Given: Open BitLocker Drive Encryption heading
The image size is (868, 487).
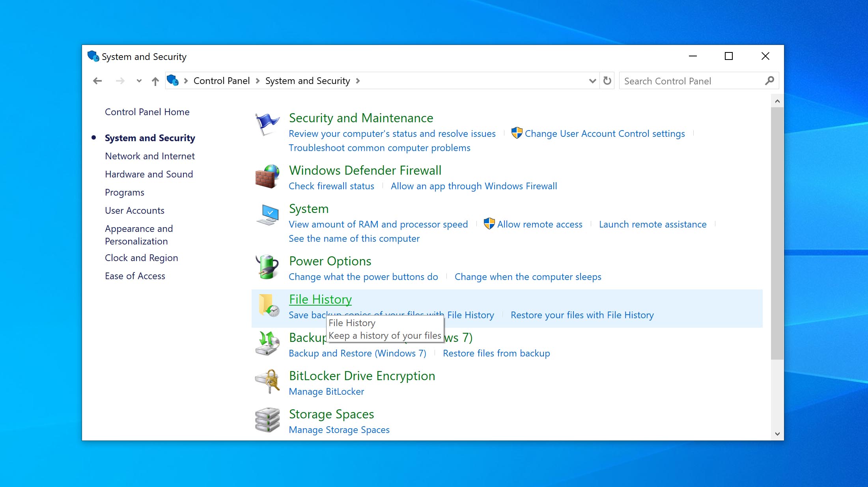Looking at the screenshot, I should (362, 376).
